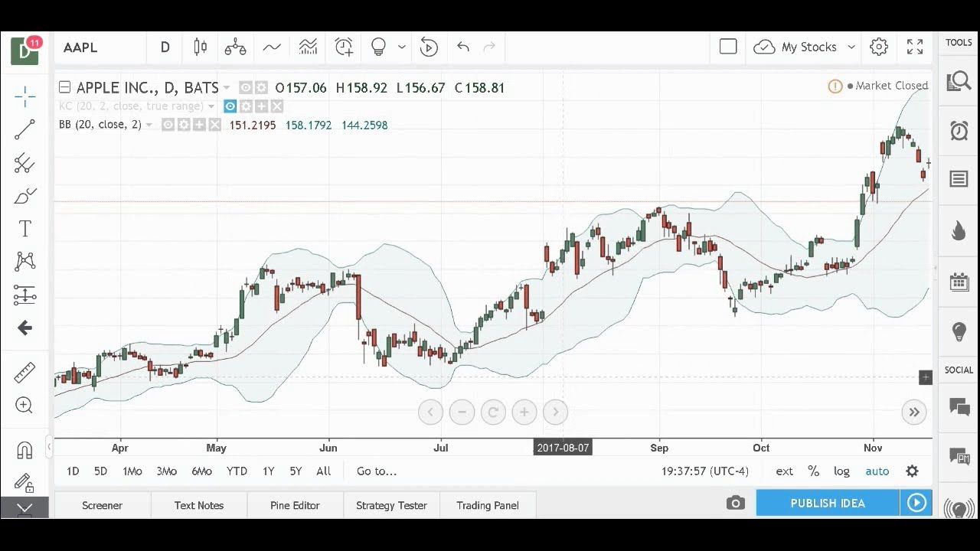Toggle auto price scale

[877, 471]
